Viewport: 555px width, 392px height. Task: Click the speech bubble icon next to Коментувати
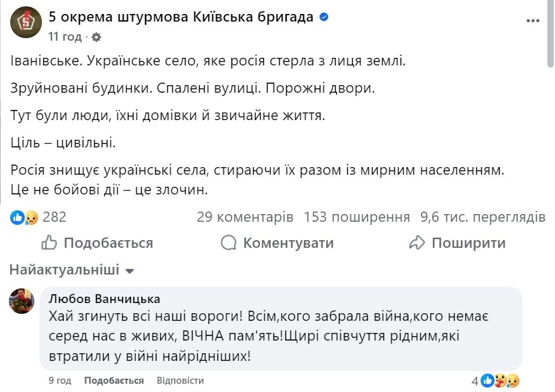click(x=228, y=243)
